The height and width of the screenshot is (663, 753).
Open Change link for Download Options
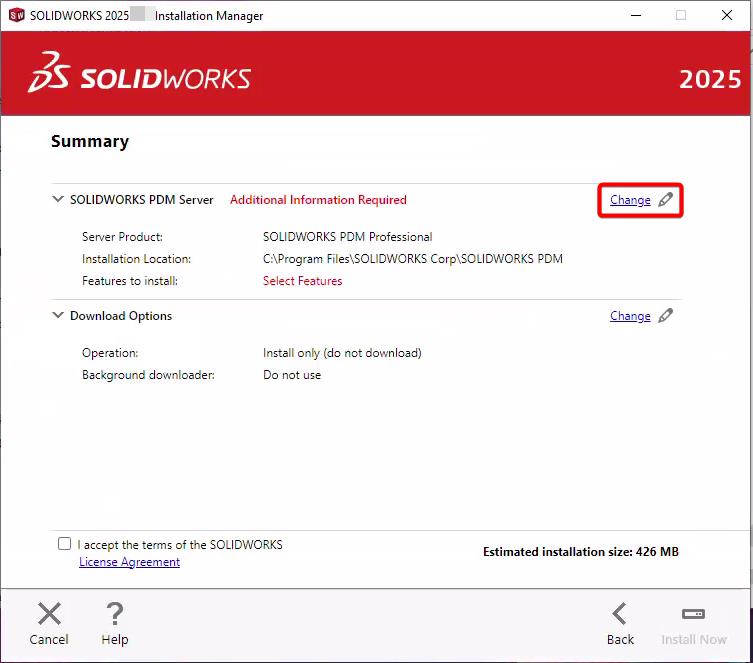(630, 316)
